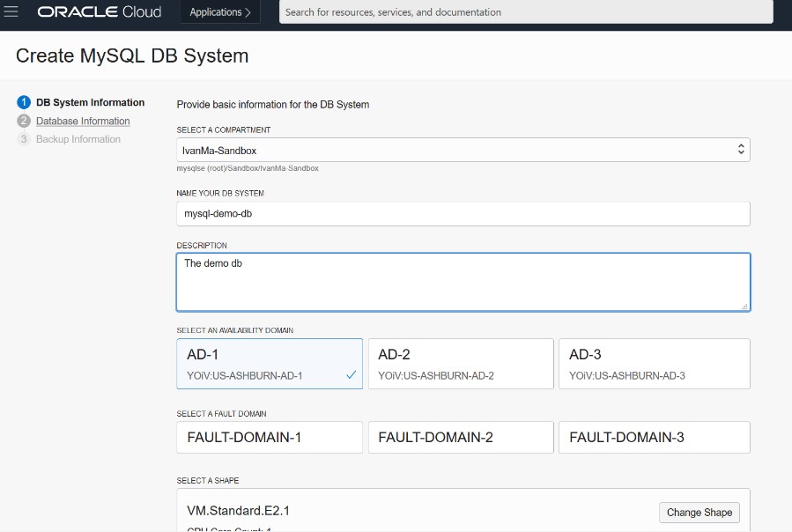
Task: Click the Oracle Cloud logo
Action: (x=99, y=12)
